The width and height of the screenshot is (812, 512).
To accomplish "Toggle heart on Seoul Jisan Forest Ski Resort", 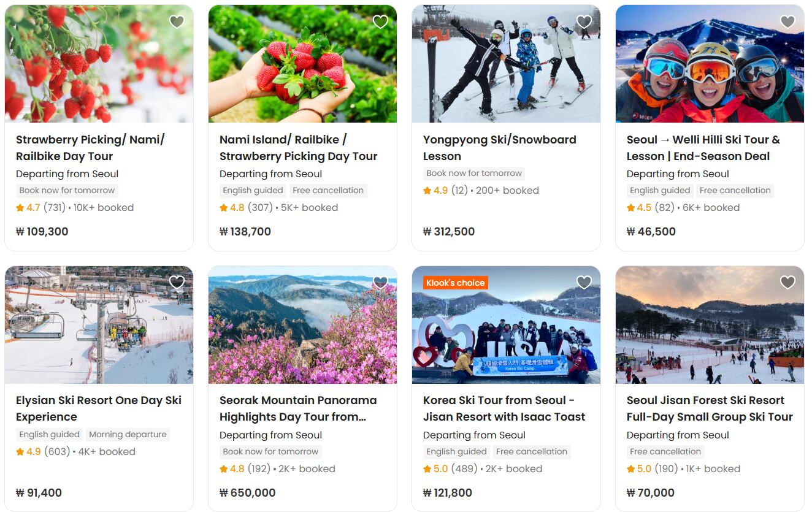I will coord(787,283).
